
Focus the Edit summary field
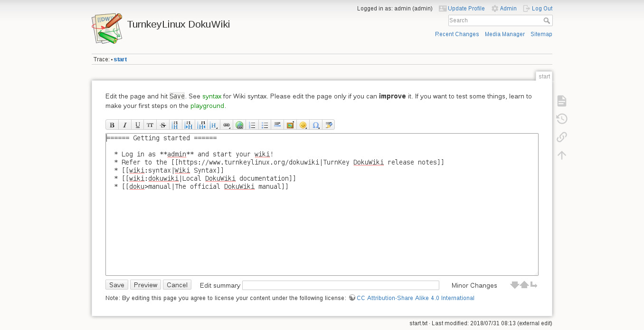[x=341, y=285]
